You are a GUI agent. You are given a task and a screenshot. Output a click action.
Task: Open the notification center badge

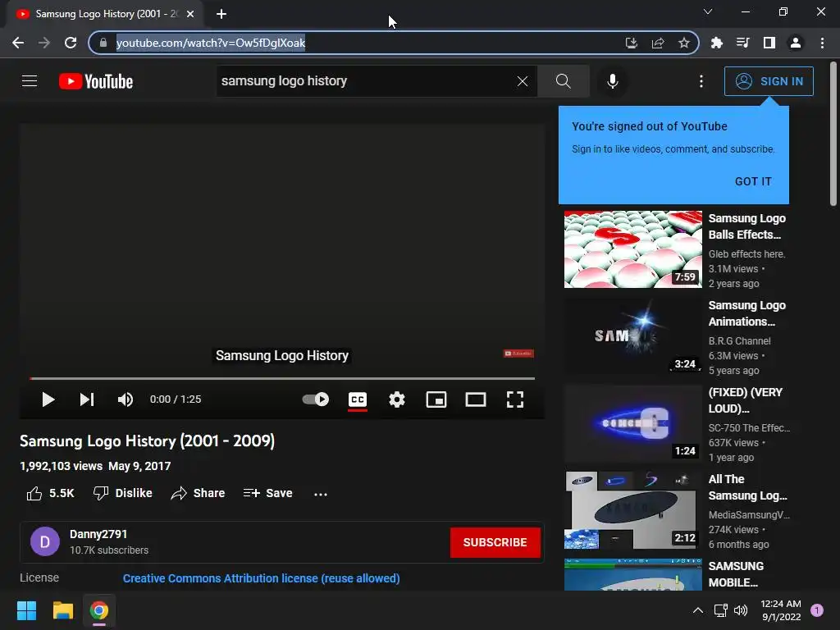coord(817,610)
